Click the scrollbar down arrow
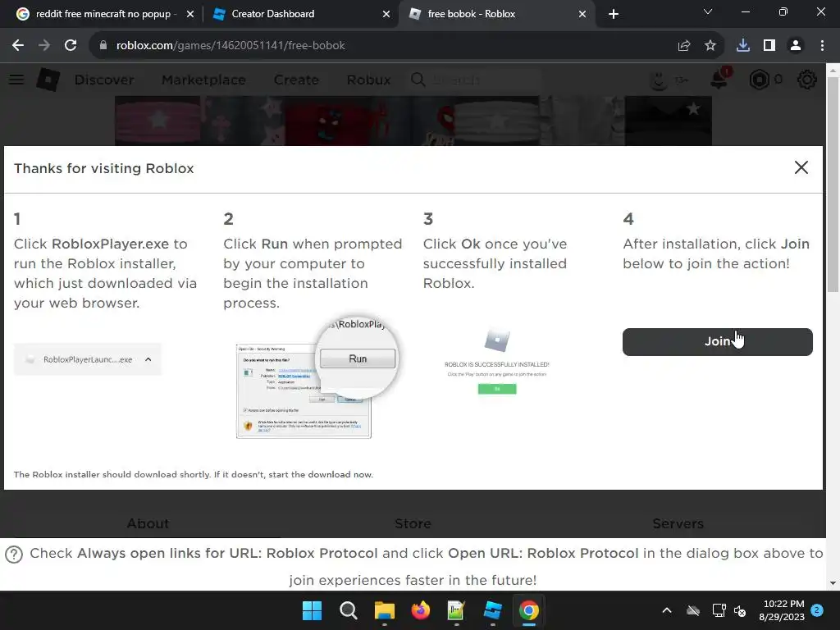The image size is (840, 630). click(833, 583)
